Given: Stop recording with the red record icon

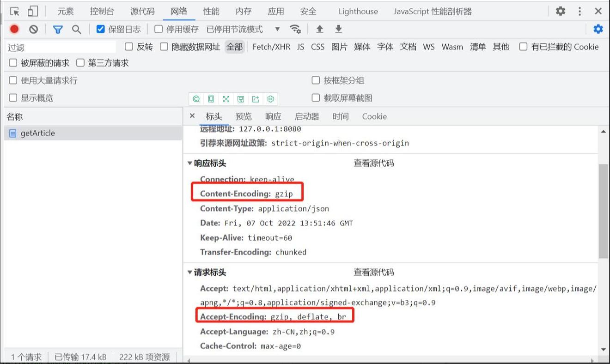Looking at the screenshot, I should (14, 29).
